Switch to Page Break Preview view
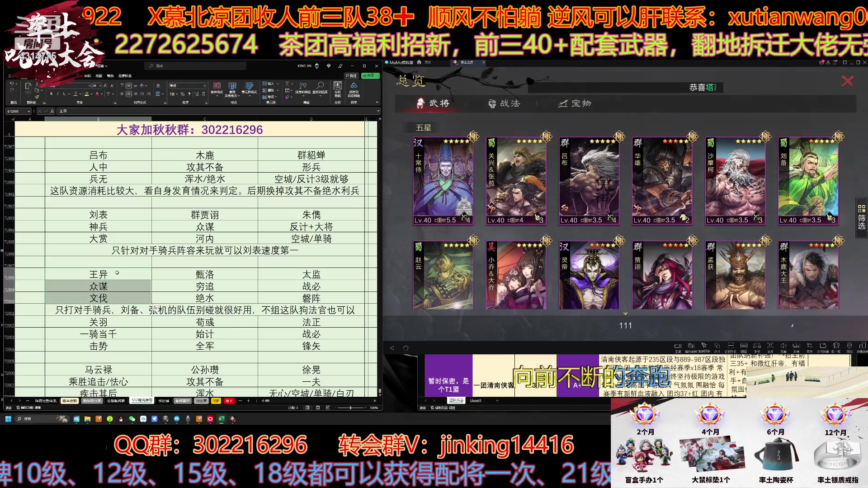Viewport: 868px width, 488px height. [x=328, y=408]
